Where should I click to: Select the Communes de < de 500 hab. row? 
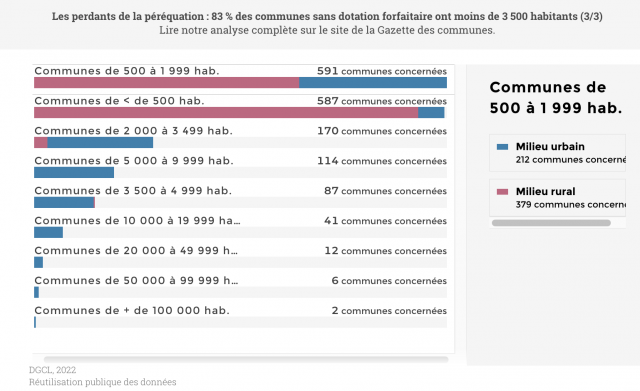[240, 107]
